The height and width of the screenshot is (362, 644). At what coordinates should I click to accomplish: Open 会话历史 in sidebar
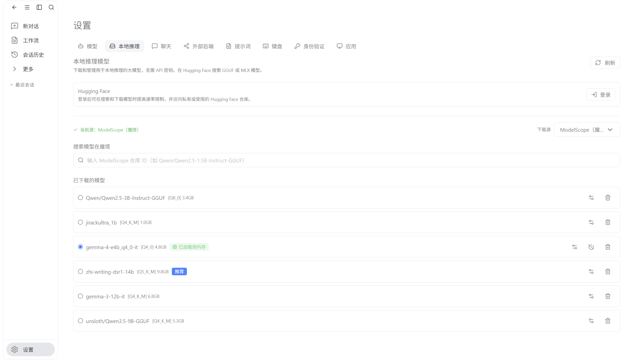(30, 55)
